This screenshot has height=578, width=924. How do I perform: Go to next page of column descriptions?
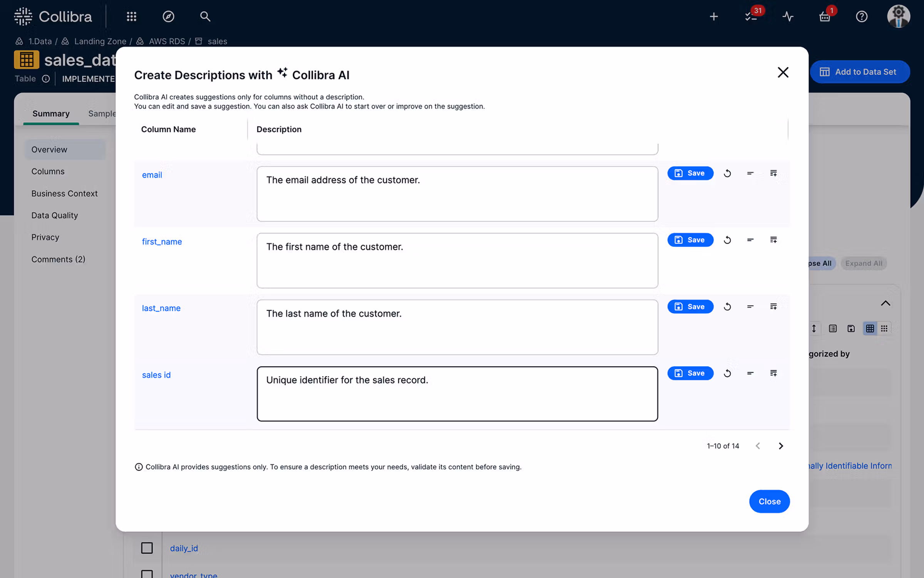pyautogui.click(x=781, y=446)
